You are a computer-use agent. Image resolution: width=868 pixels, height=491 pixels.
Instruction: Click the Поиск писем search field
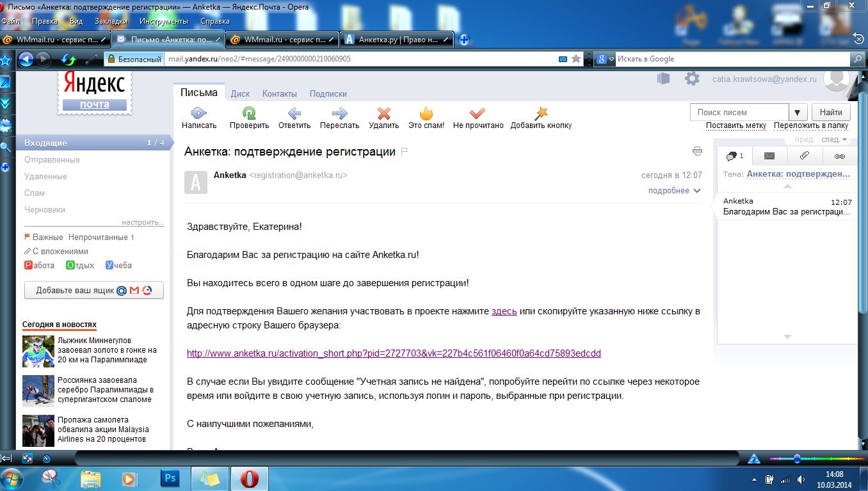point(739,113)
